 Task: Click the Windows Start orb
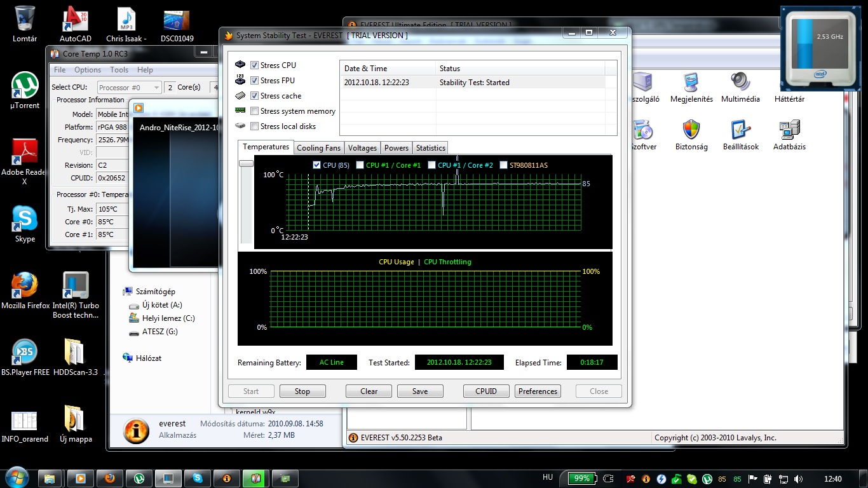(16, 478)
